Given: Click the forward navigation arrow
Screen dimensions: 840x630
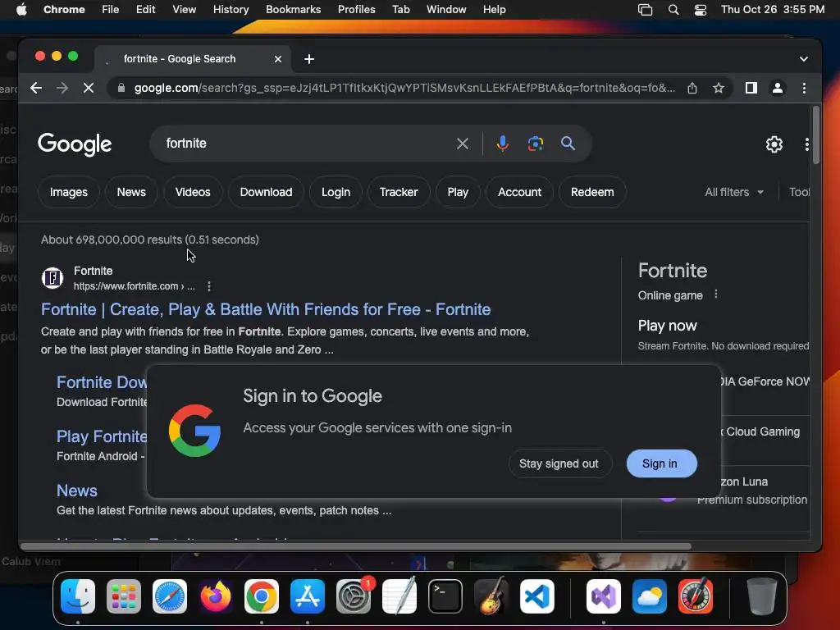Looking at the screenshot, I should [62, 88].
